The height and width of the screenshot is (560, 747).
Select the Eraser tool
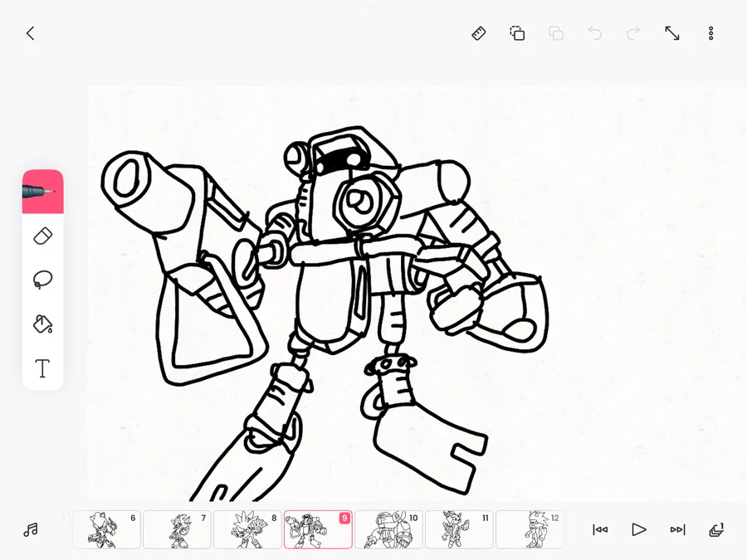click(43, 236)
